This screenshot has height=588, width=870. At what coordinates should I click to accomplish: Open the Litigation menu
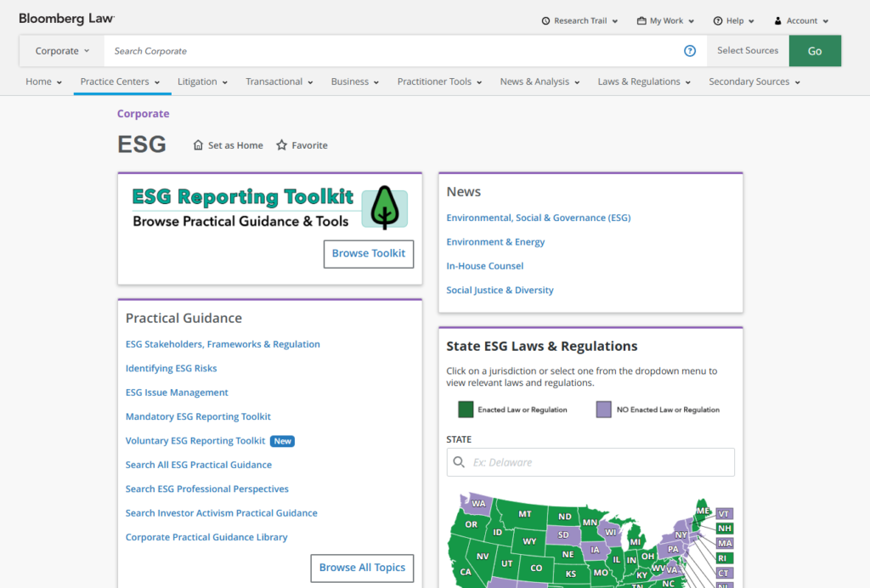point(202,82)
